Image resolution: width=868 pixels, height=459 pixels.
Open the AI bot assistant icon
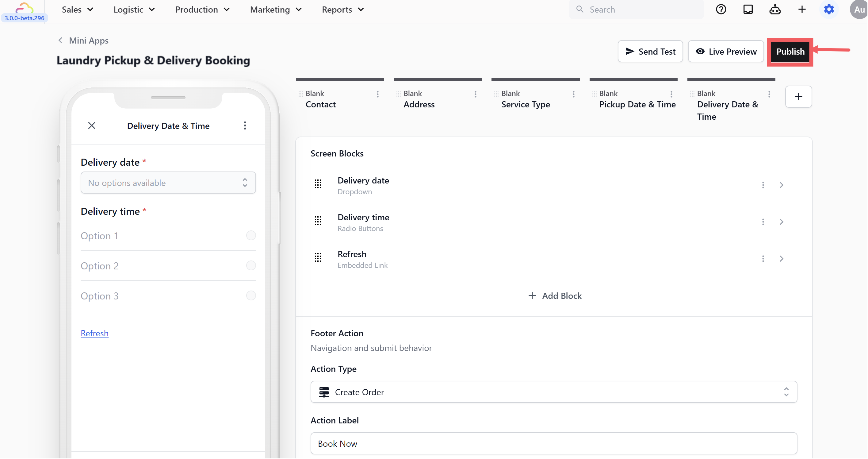pos(775,10)
